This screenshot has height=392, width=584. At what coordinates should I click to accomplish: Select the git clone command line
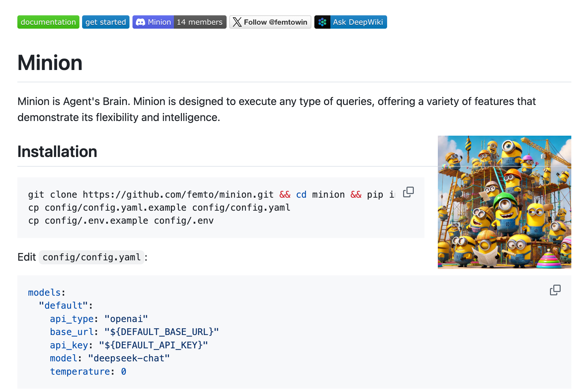click(212, 195)
